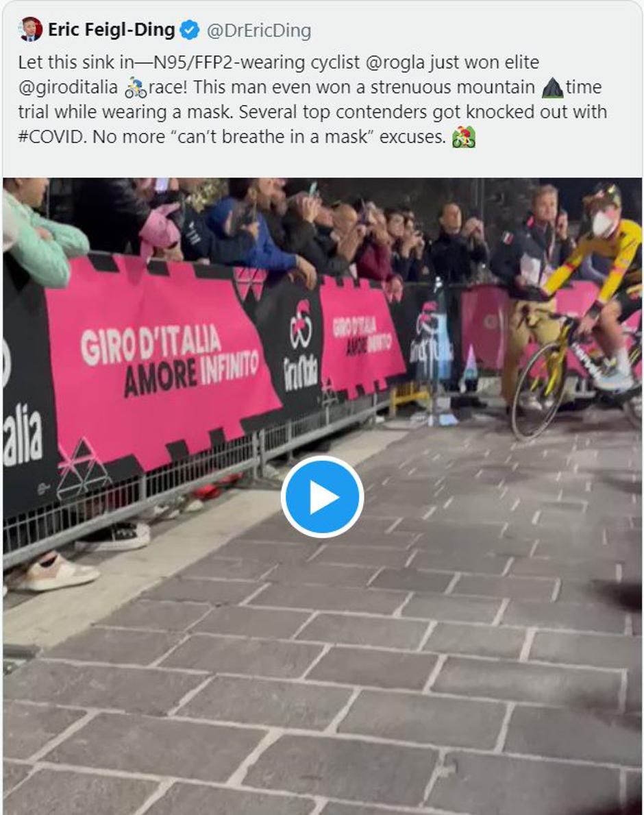Screen dimensions: 644x815
Task: Open the Eric Feigl-Ding display name
Action: [111, 29]
